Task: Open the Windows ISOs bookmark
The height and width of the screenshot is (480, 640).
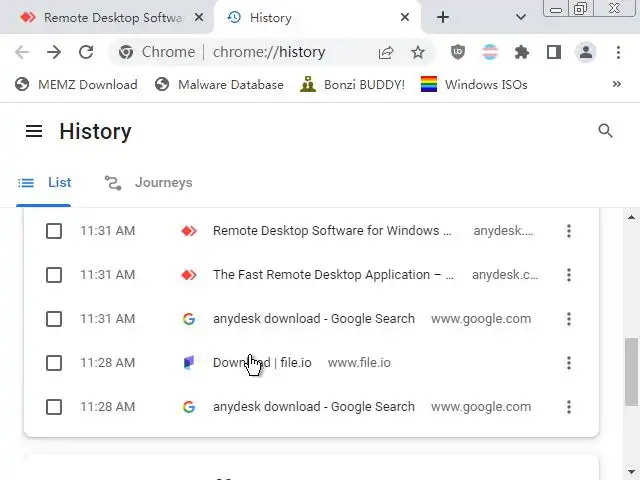Action: click(x=474, y=84)
